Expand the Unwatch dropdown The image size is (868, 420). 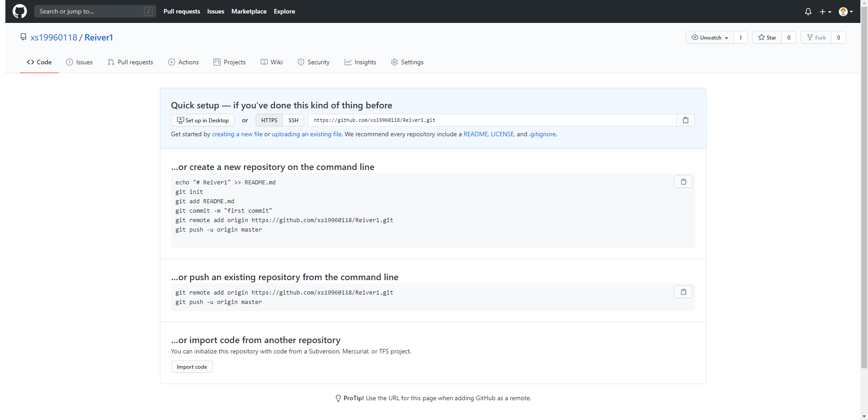[x=710, y=37]
